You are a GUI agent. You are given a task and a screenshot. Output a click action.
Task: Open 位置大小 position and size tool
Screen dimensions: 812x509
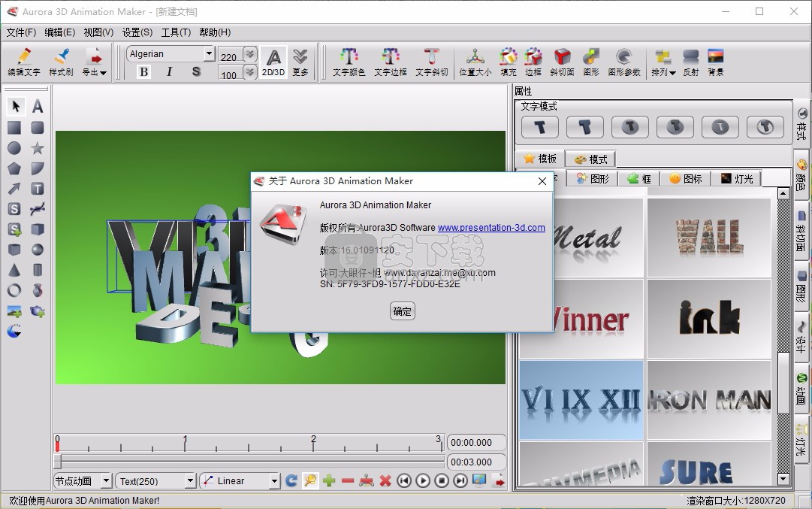coord(475,62)
